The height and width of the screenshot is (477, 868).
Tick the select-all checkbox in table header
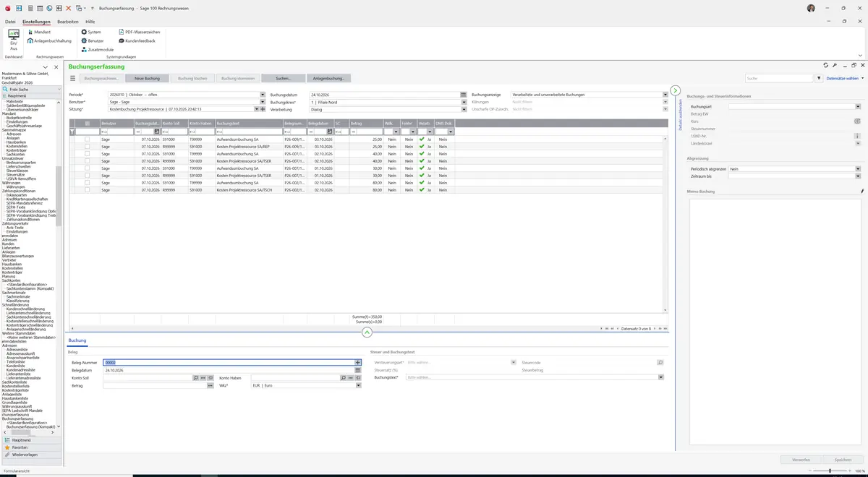point(88,124)
